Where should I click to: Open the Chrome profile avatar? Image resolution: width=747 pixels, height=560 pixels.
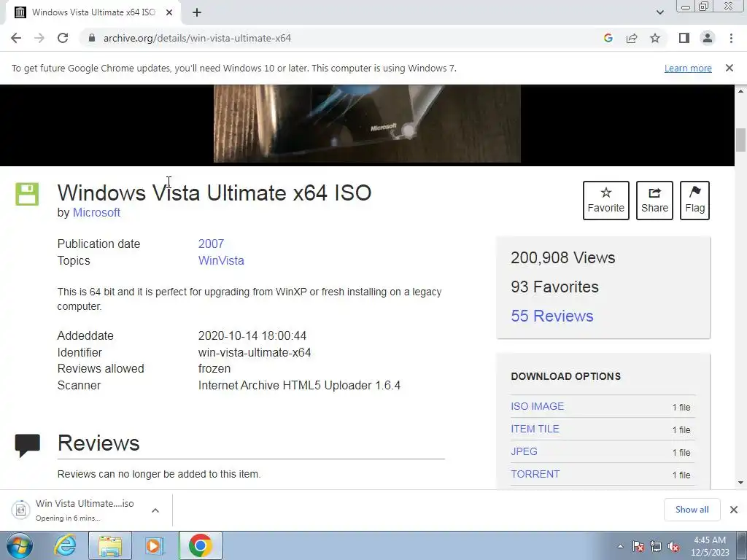[708, 38]
